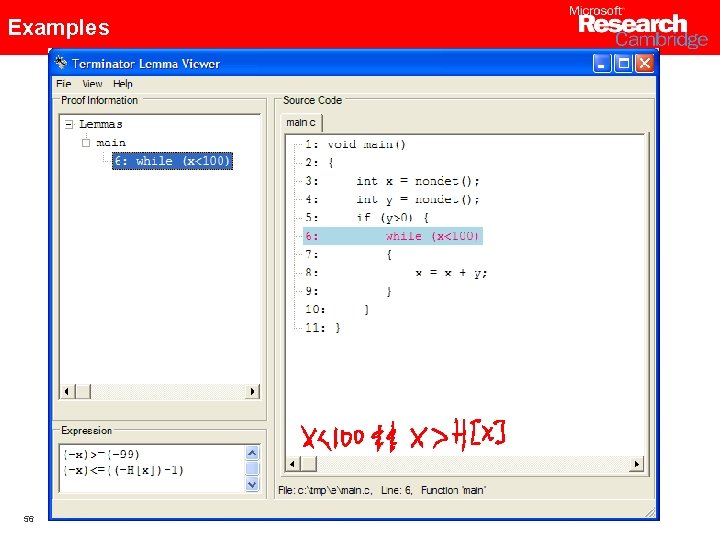Click source line 7 opening brace
The image size is (720, 540).
pyautogui.click(x=349, y=254)
